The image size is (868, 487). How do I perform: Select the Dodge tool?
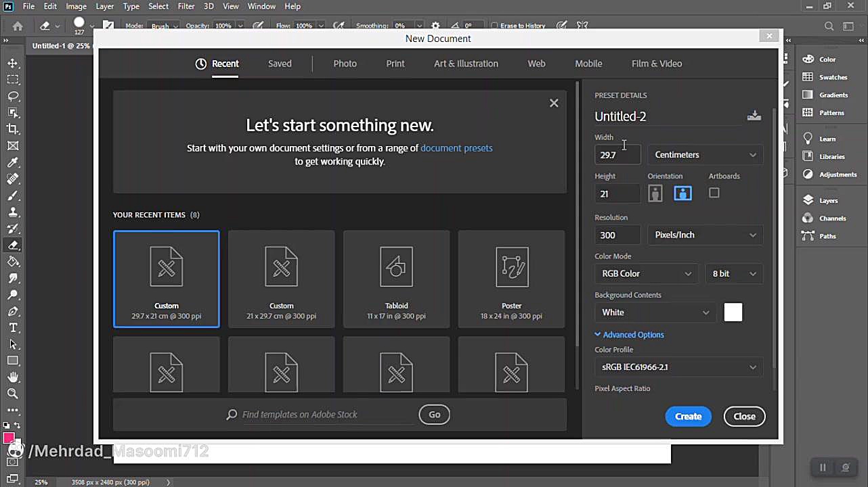[x=13, y=295]
